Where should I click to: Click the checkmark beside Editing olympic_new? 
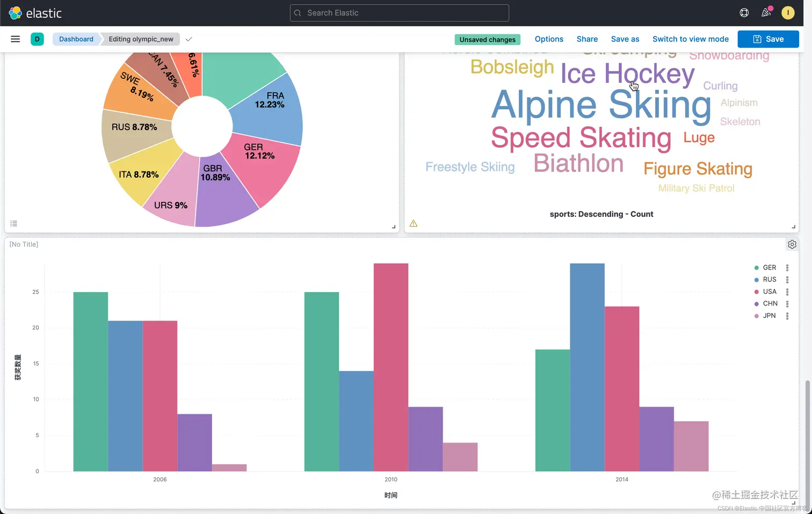pos(189,39)
